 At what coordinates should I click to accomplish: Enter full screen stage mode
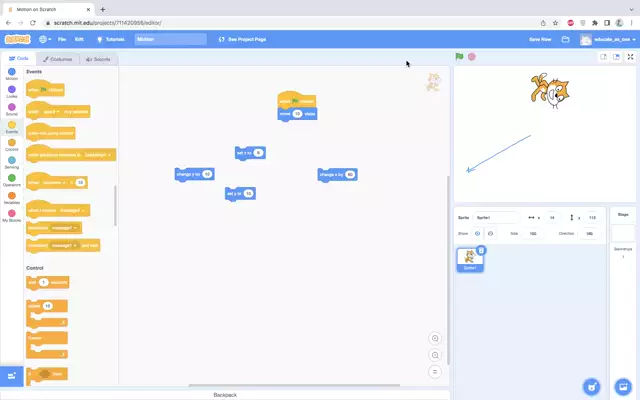coord(630,57)
